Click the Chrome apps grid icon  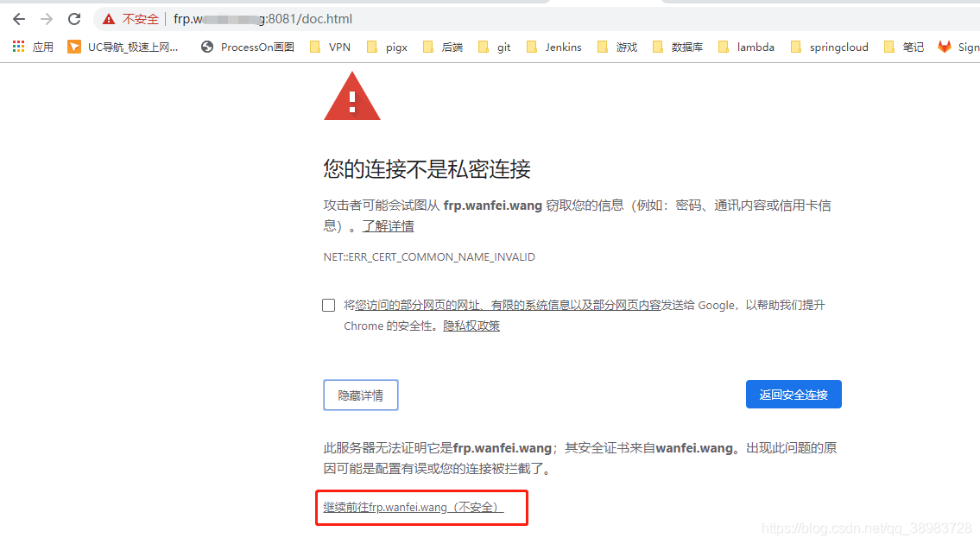pos(18,47)
